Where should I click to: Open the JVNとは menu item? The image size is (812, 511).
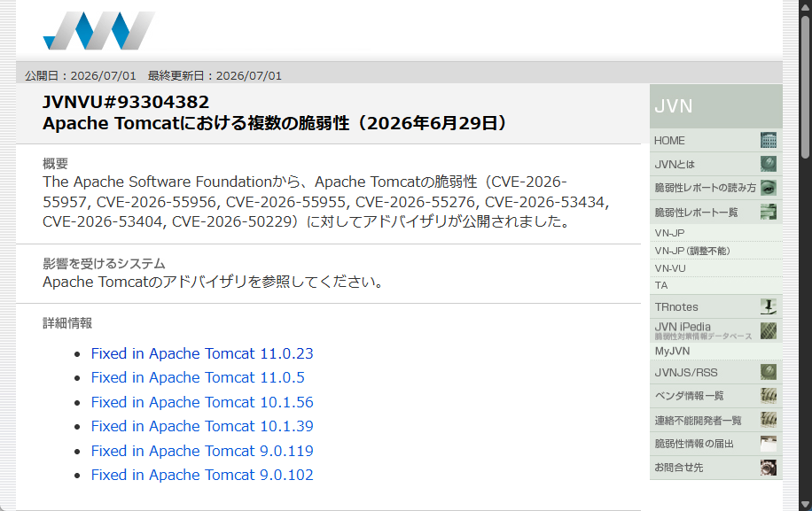pos(715,164)
